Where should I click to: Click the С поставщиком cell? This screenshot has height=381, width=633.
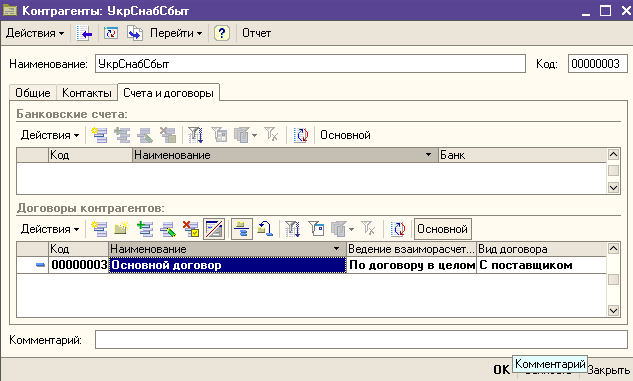(x=541, y=265)
